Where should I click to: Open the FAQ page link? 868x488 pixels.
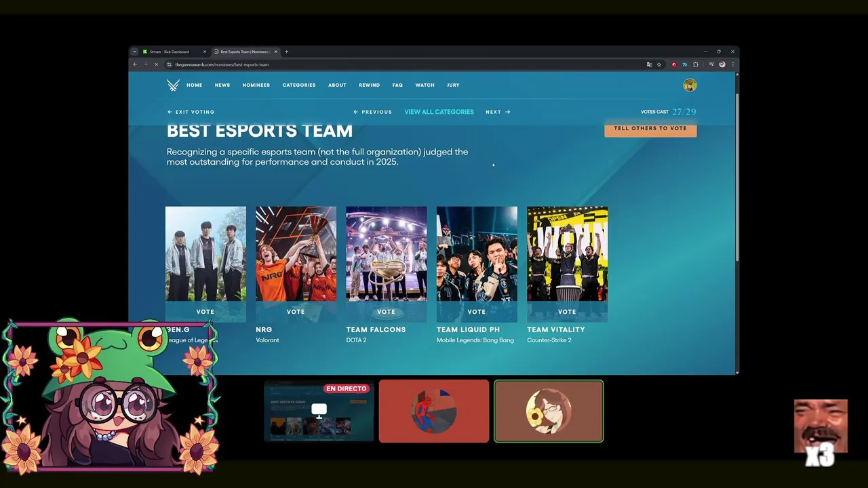pyautogui.click(x=397, y=85)
